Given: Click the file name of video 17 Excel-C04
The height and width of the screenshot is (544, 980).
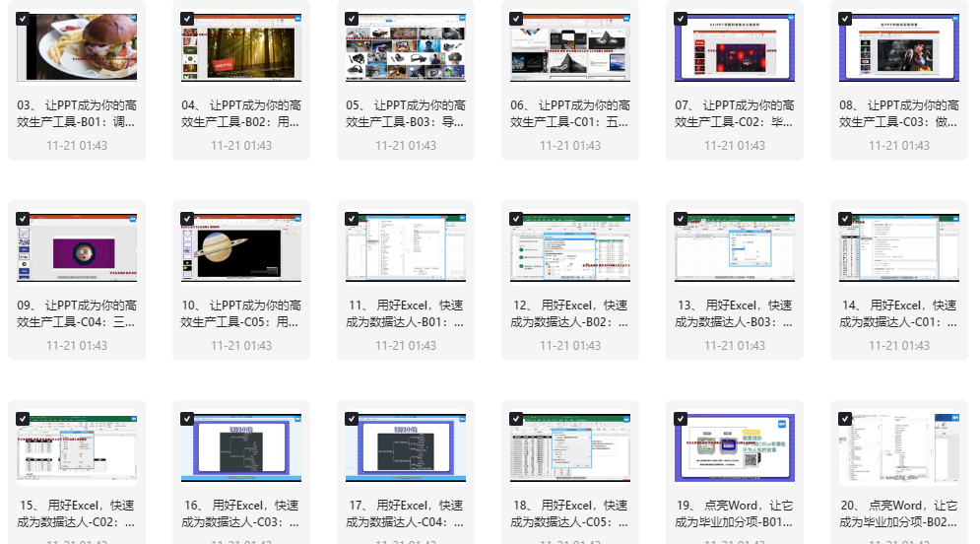Looking at the screenshot, I should (x=406, y=513).
